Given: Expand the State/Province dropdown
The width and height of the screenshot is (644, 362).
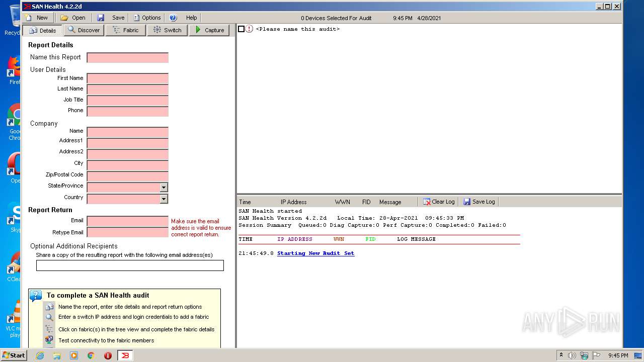Looking at the screenshot, I should pyautogui.click(x=164, y=187).
